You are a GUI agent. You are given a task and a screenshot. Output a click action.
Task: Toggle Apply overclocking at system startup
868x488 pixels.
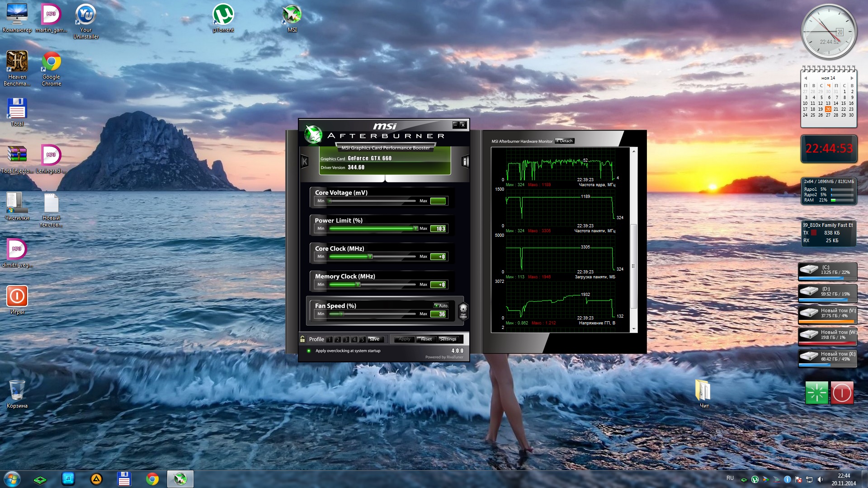309,351
